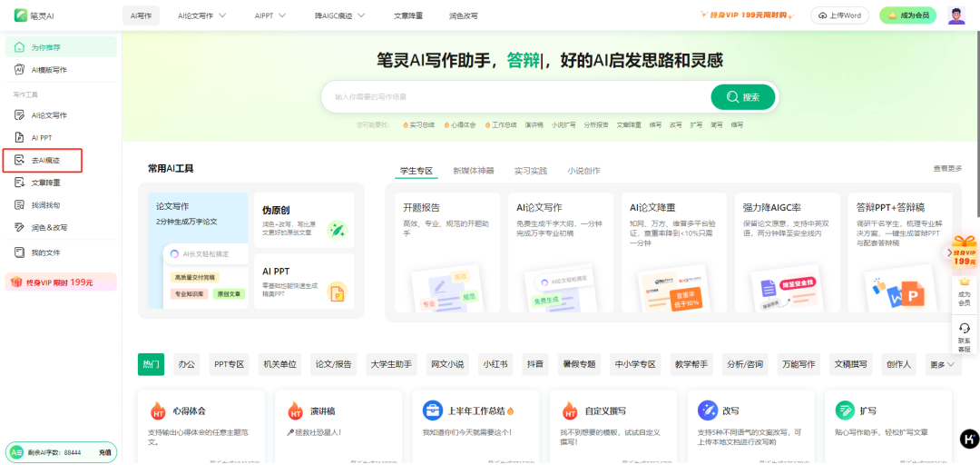This screenshot has width=980, height=465.
Task: Open AI论文降重 card
Action: tap(673, 252)
